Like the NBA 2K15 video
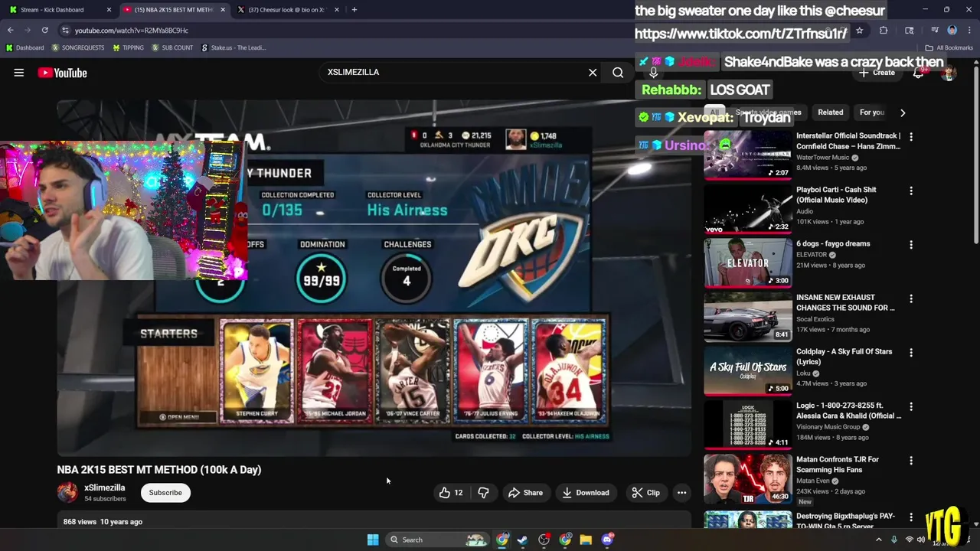This screenshot has height=551, width=980. (450, 493)
